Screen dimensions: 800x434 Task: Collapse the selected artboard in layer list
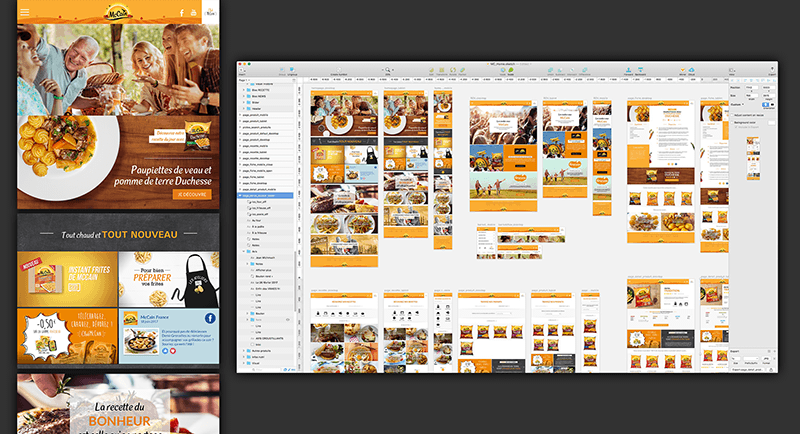pyautogui.click(x=240, y=195)
